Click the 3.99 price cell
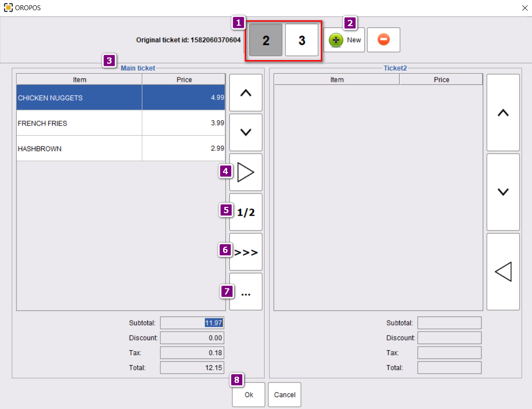 184,123
